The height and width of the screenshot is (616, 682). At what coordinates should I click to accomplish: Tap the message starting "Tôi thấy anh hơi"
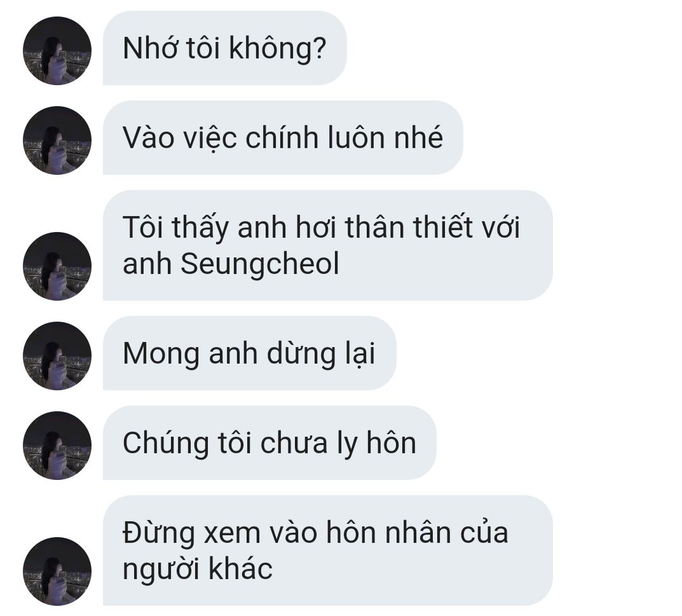point(327,245)
